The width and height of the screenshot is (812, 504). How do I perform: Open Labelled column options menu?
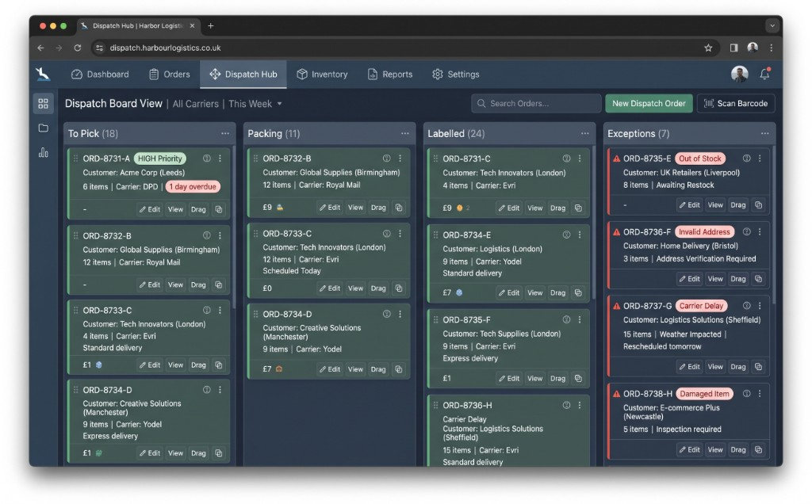[x=584, y=133]
